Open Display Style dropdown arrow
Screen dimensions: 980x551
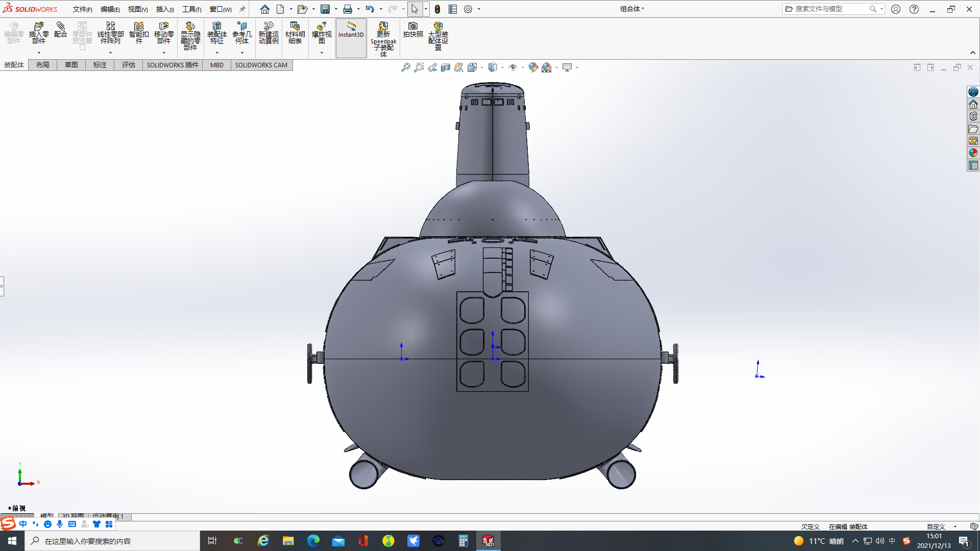coord(503,67)
